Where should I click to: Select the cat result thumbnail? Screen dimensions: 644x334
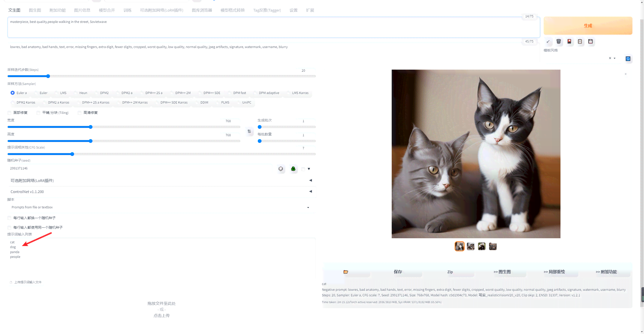click(x=460, y=247)
